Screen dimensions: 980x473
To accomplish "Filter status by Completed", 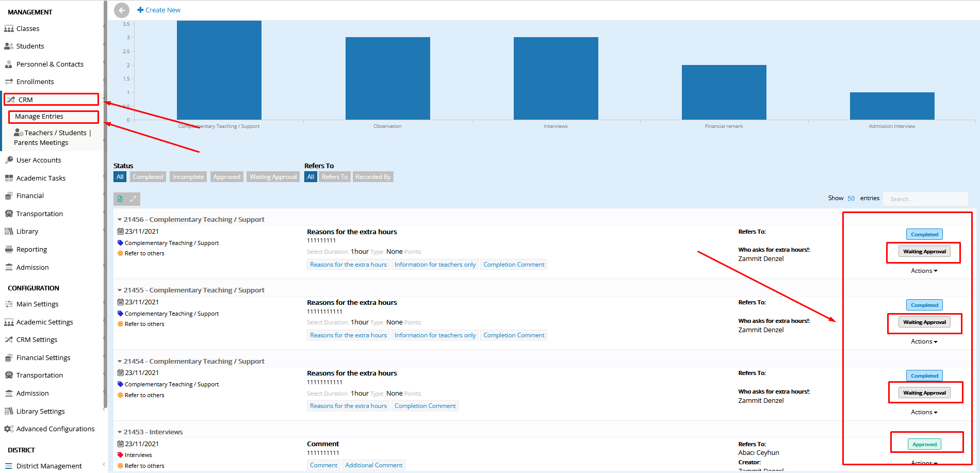I will (148, 177).
